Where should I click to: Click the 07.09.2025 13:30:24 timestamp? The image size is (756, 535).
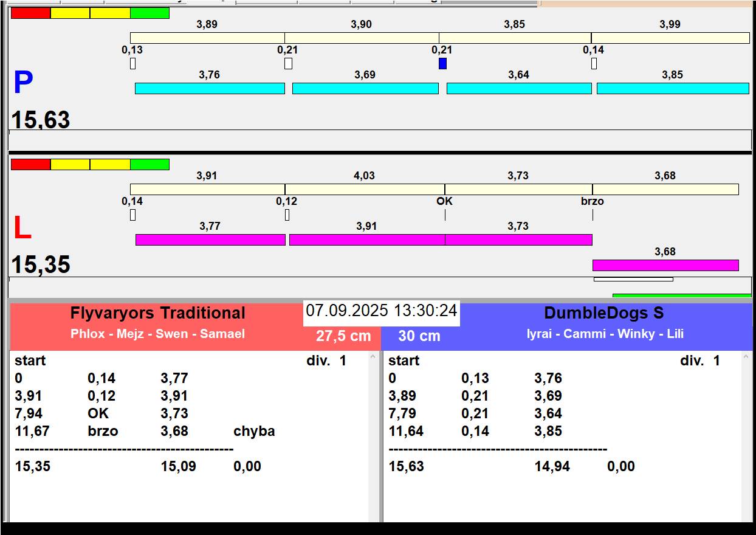pyautogui.click(x=381, y=311)
